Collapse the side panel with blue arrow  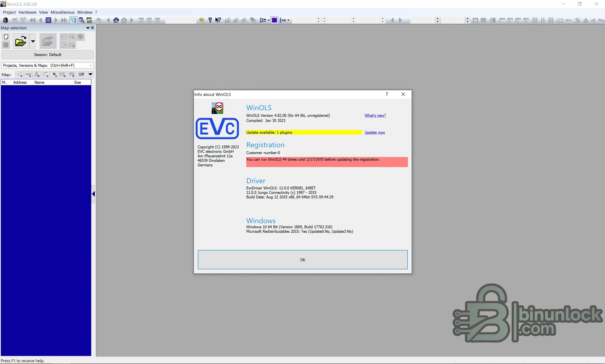point(93,194)
